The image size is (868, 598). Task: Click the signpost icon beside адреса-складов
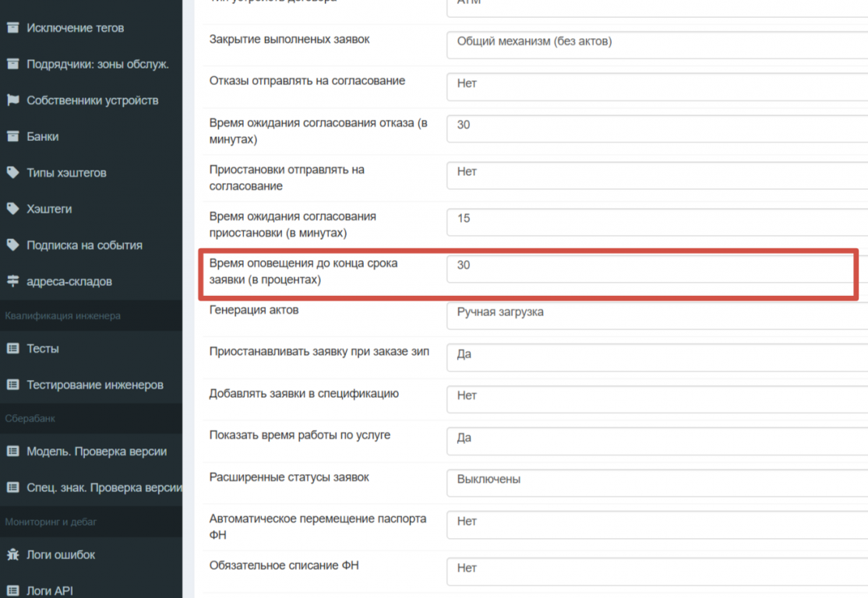12,281
